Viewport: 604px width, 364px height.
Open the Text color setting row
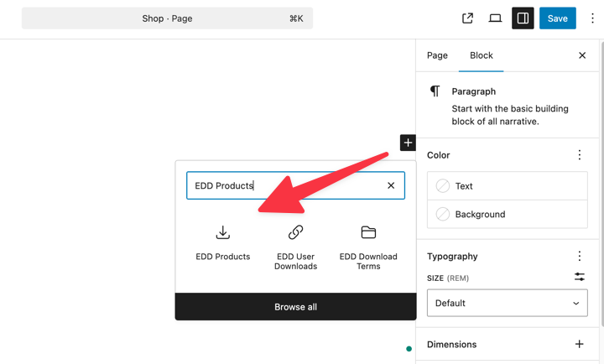point(508,186)
